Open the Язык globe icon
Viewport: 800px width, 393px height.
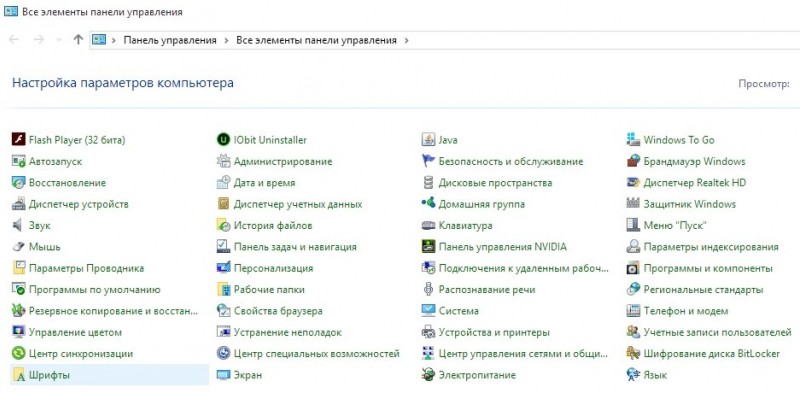pos(633,375)
